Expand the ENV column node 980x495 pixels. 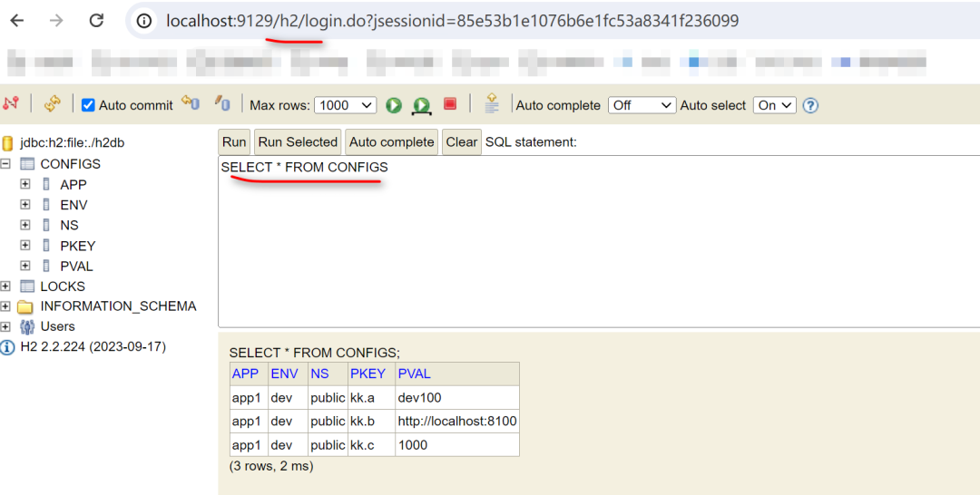pyautogui.click(x=25, y=204)
